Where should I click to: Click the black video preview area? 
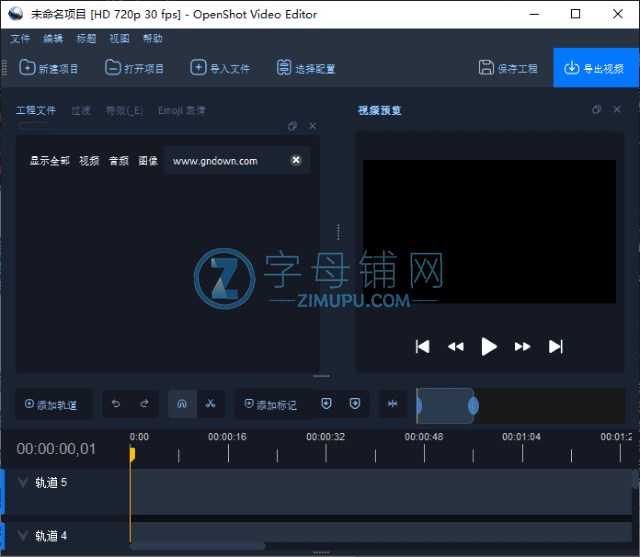(x=489, y=231)
